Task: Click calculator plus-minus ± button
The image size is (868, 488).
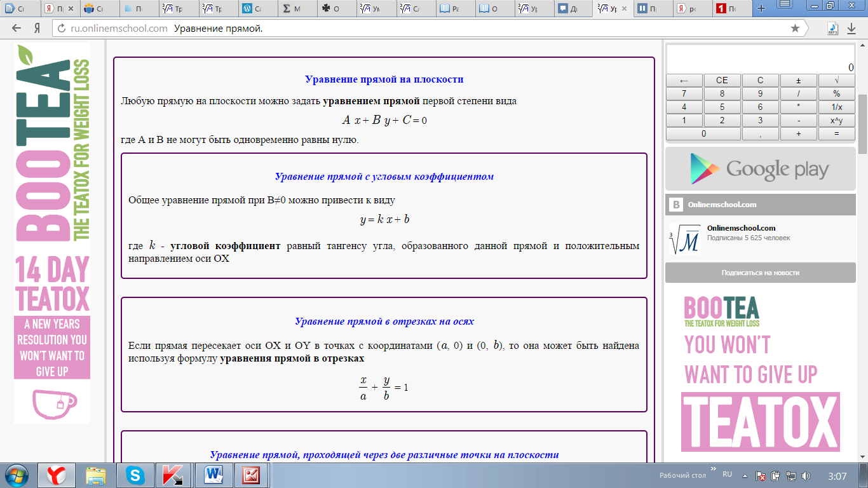Action: click(x=798, y=81)
